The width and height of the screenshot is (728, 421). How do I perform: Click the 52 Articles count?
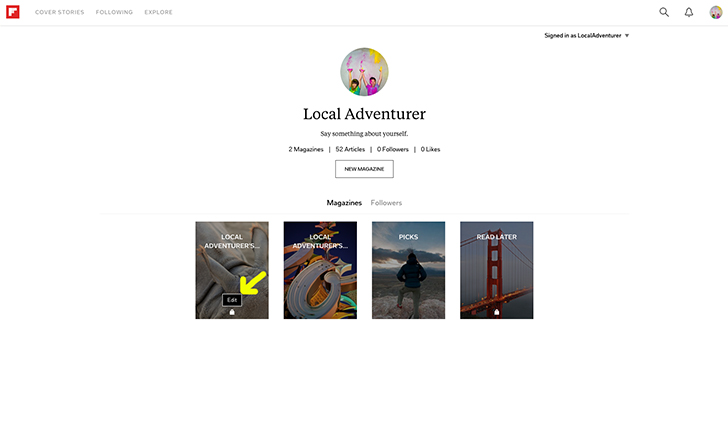coord(350,149)
